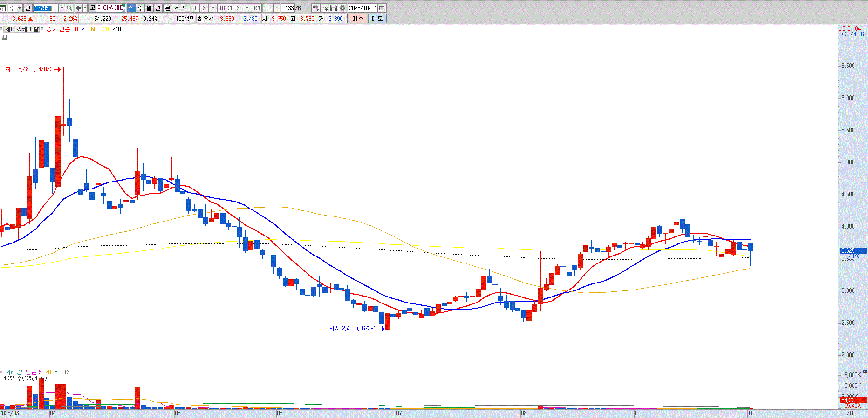Expand the stock code dropdown arrow

[62, 8]
